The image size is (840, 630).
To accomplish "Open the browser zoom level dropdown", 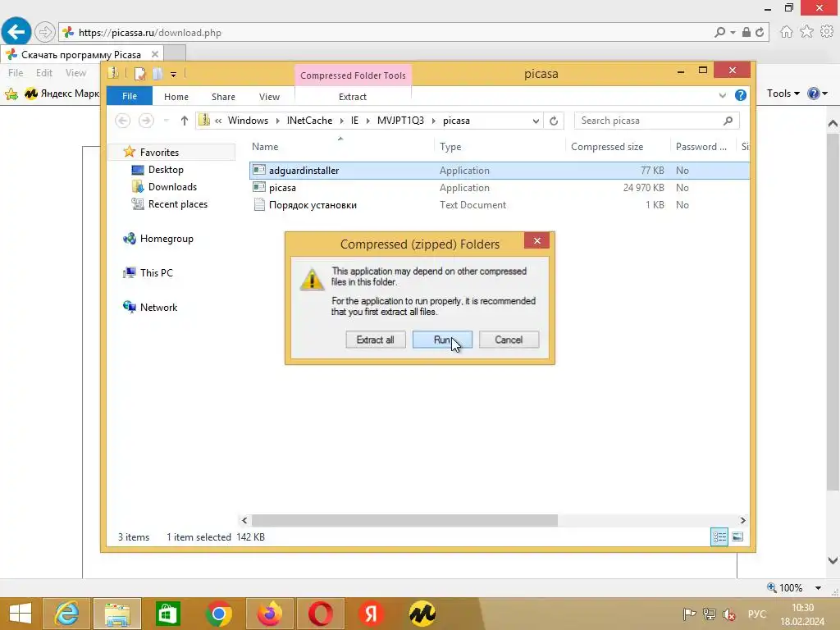I will point(818,587).
